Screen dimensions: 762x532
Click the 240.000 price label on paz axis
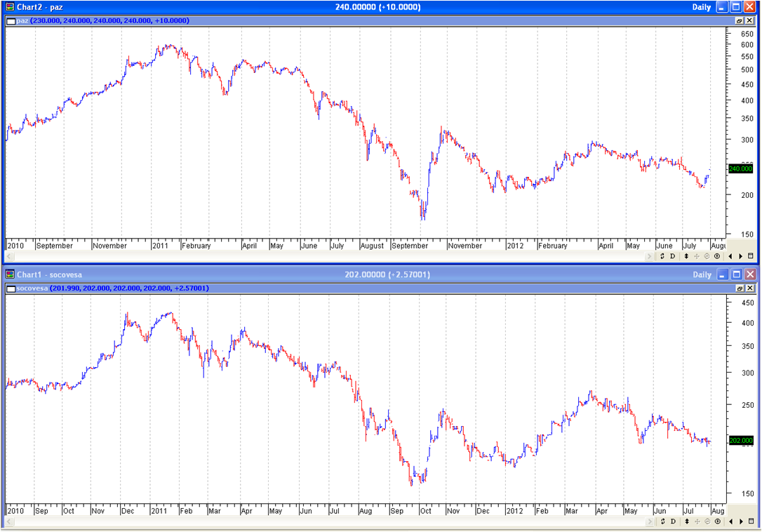point(740,168)
